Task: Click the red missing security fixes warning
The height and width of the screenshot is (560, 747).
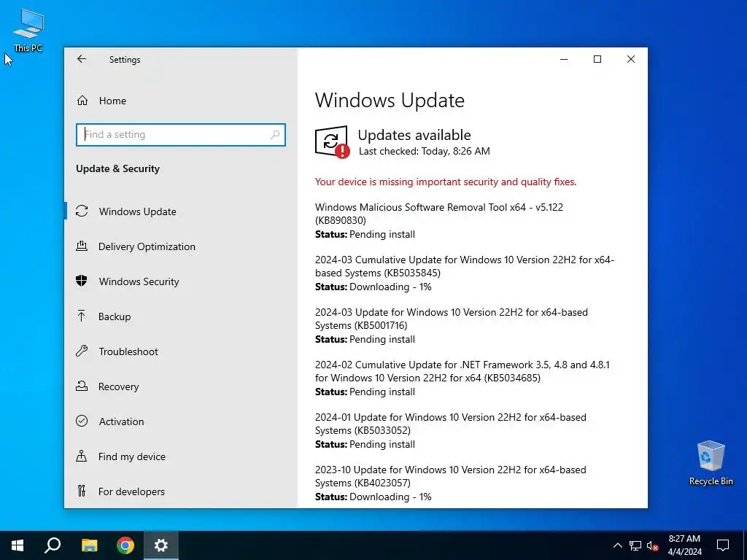Action: point(446,182)
